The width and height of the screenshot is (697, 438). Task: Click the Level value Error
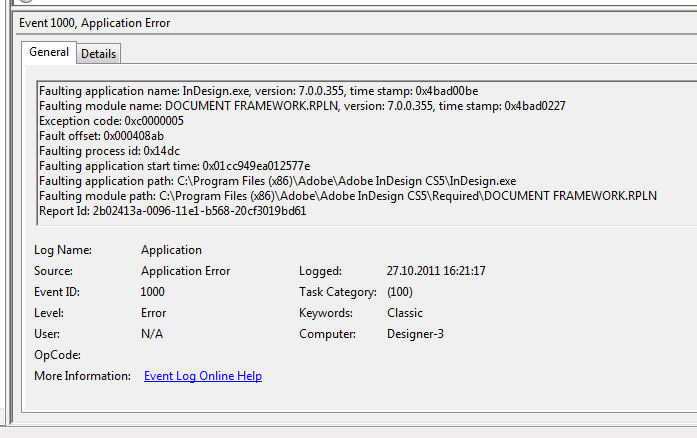(153, 313)
